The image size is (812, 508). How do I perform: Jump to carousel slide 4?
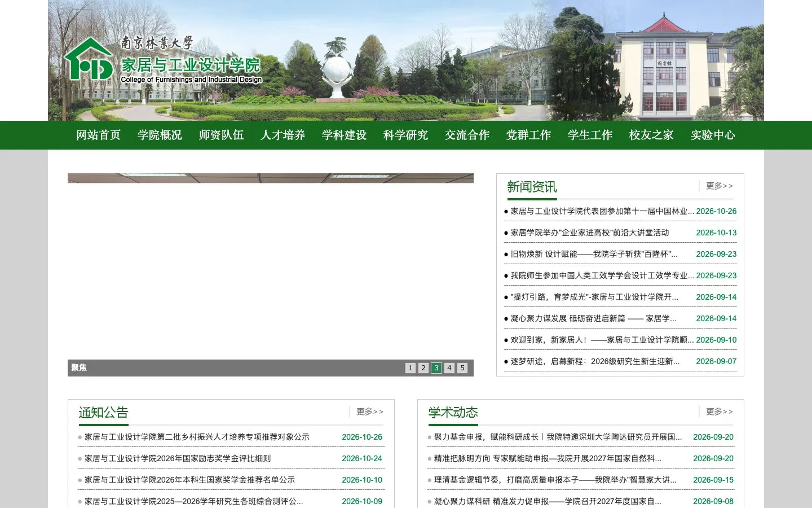[449, 368]
